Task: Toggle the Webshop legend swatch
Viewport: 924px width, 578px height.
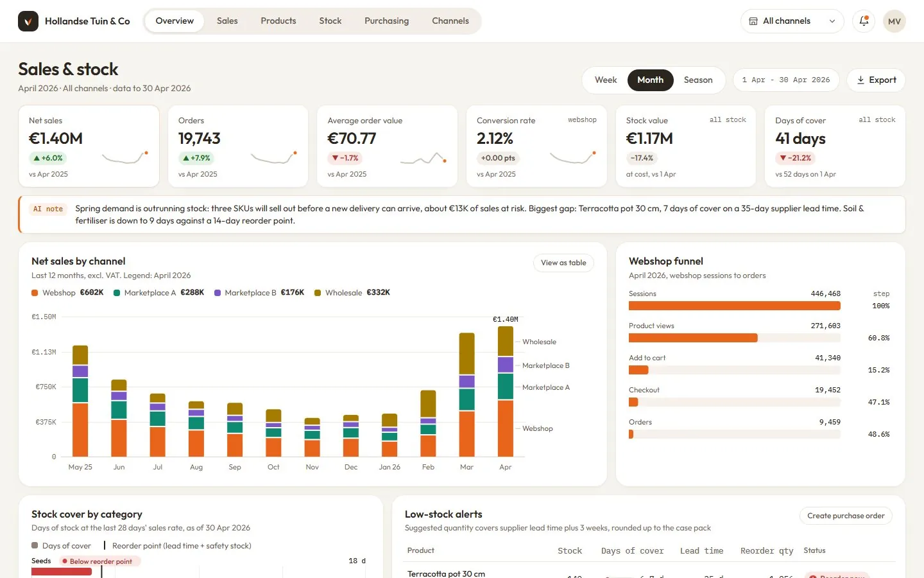Action: point(35,293)
